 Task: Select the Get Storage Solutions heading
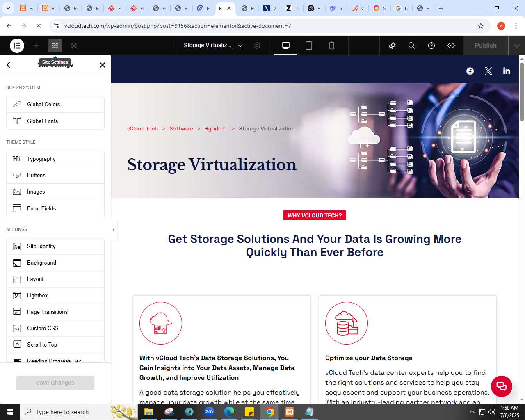point(315,245)
